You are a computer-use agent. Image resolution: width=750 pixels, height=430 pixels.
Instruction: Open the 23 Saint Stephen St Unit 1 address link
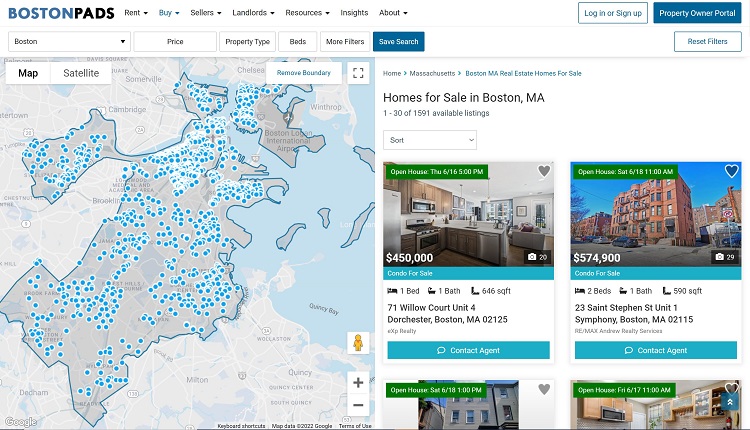click(x=634, y=313)
